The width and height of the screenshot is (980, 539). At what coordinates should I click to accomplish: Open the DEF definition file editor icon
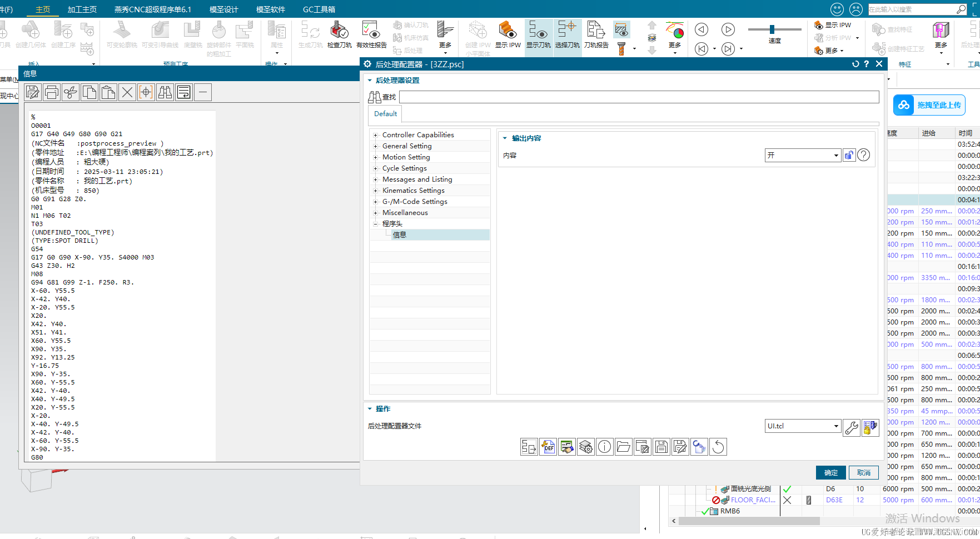tap(548, 447)
